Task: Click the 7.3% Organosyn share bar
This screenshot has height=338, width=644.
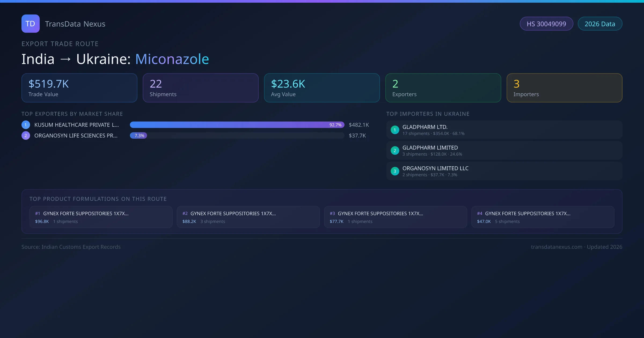Action: pos(138,135)
